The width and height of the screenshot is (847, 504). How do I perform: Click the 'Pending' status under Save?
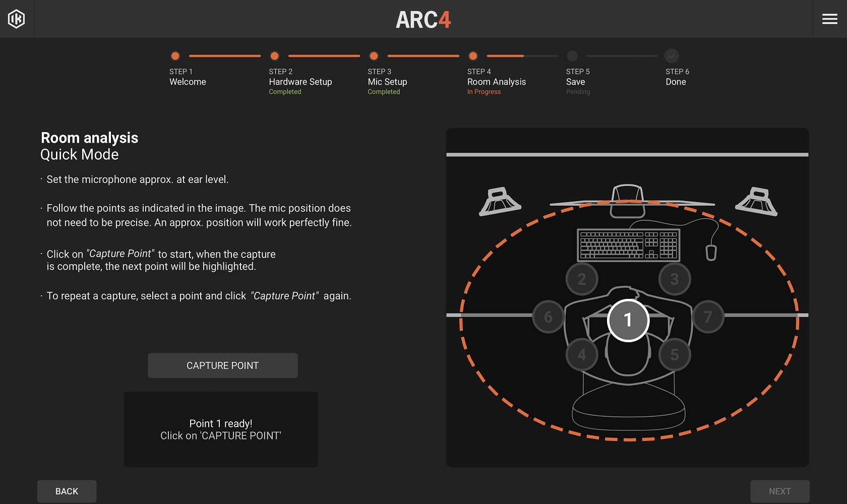pyautogui.click(x=578, y=92)
